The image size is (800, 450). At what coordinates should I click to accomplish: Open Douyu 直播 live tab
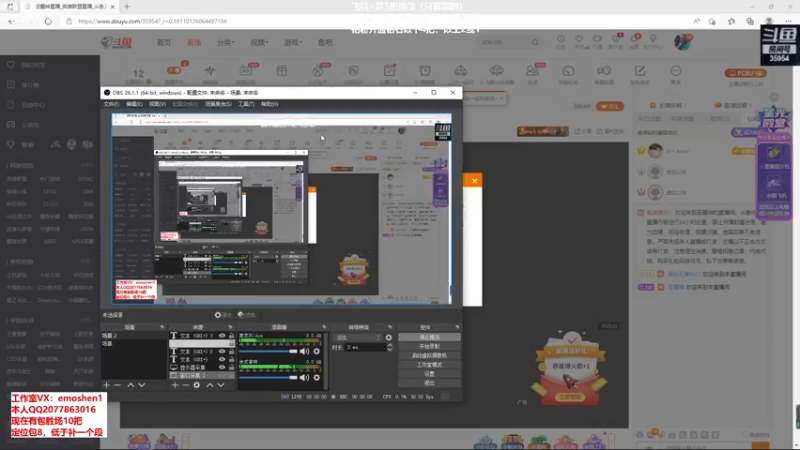[x=194, y=42]
